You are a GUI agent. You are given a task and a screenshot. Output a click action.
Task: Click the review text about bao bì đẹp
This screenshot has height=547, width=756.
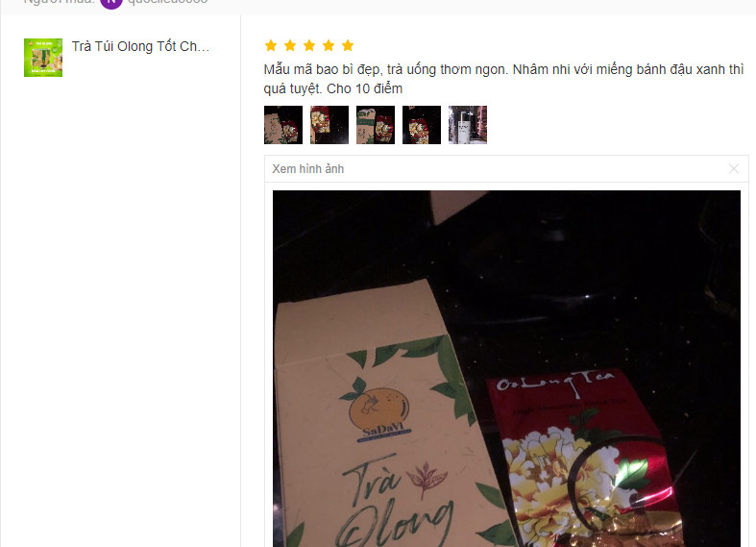503,79
